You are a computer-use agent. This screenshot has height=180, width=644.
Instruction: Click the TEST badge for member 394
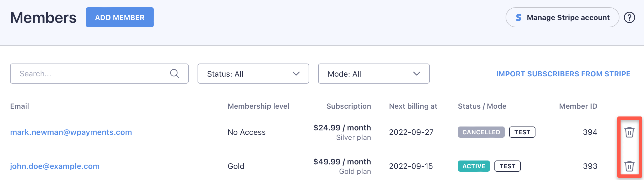coord(522,132)
